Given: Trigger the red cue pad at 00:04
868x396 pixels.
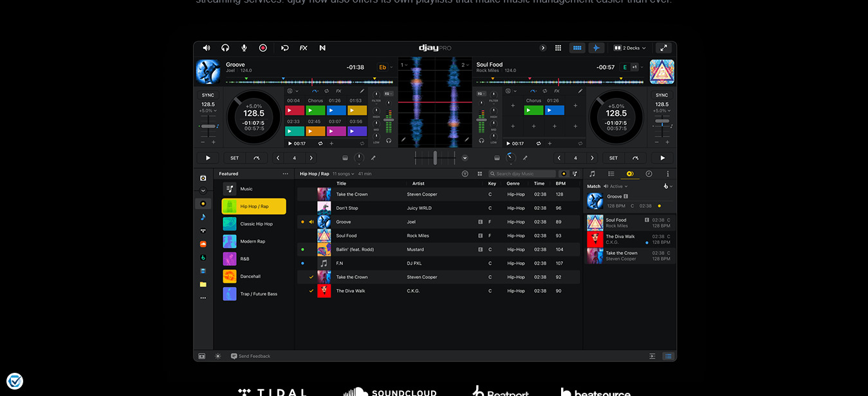Looking at the screenshot, I should [295, 110].
